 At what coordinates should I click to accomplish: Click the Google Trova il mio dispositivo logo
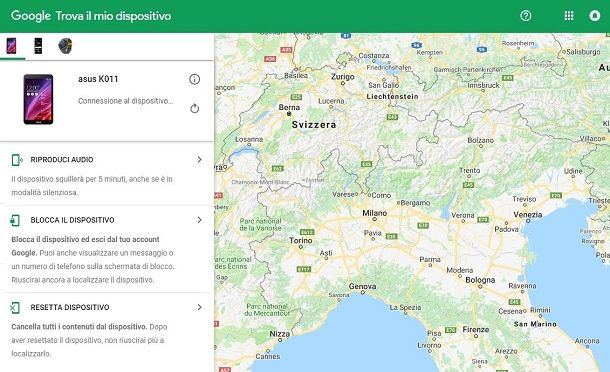91,16
